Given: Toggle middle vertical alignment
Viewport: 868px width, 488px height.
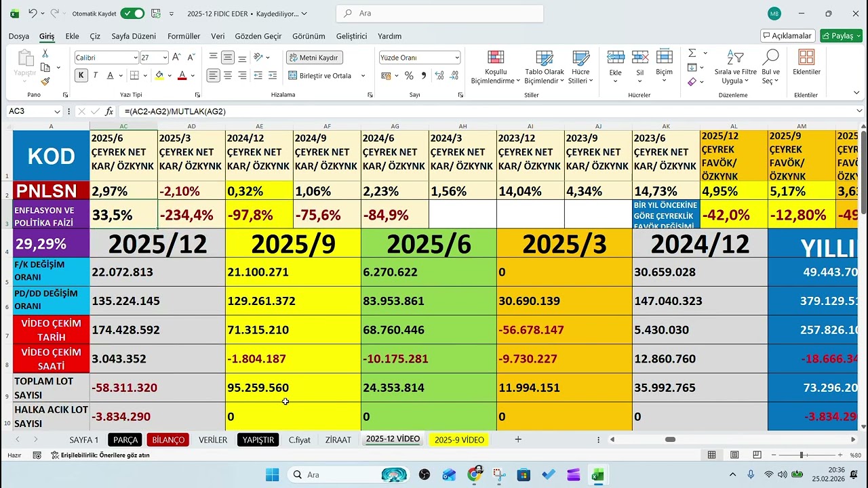Looking at the screenshot, I should (228, 58).
